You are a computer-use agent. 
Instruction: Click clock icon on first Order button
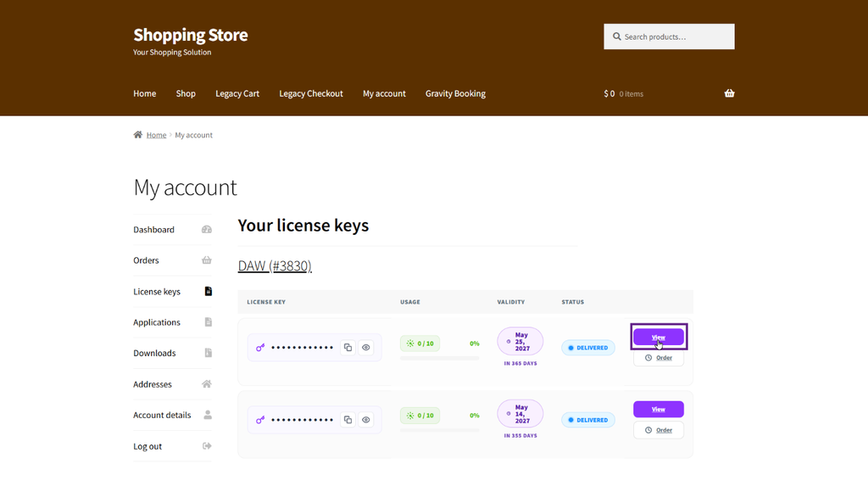(648, 358)
